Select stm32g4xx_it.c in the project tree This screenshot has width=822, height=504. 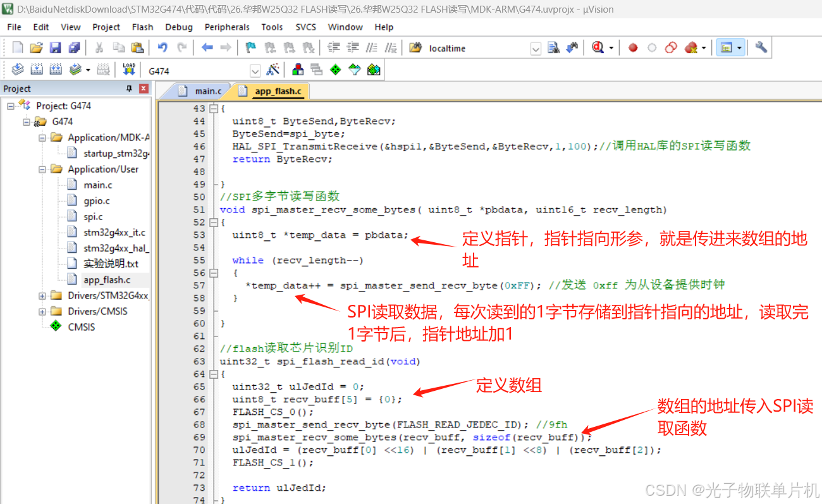(x=114, y=233)
